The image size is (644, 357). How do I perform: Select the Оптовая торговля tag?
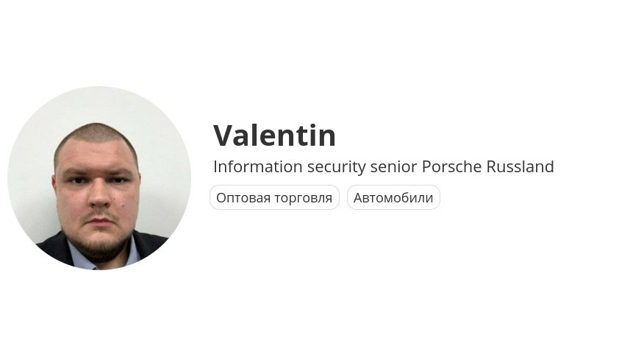pyautogui.click(x=274, y=197)
